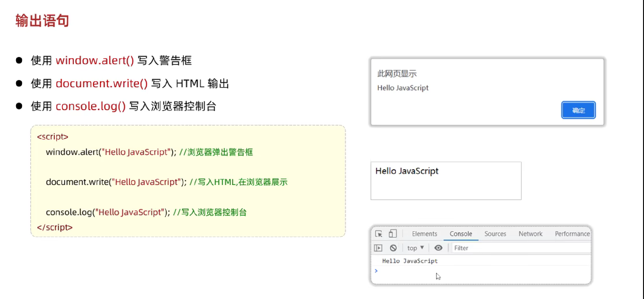644x299 pixels.
Task: Click the inspect element picker icon
Action: coord(378,234)
